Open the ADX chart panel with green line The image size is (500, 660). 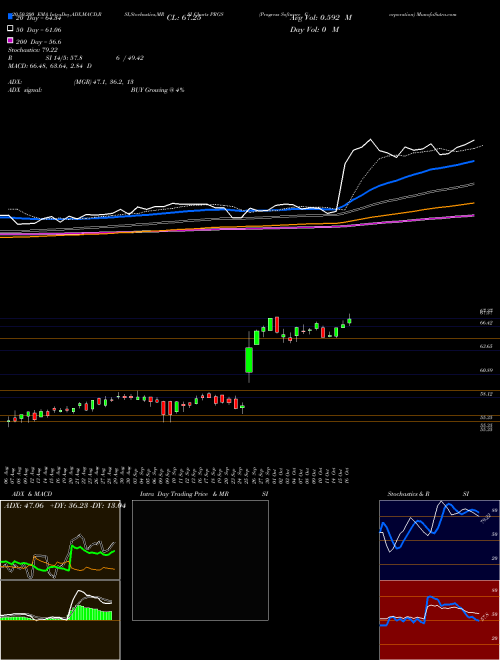point(60,540)
